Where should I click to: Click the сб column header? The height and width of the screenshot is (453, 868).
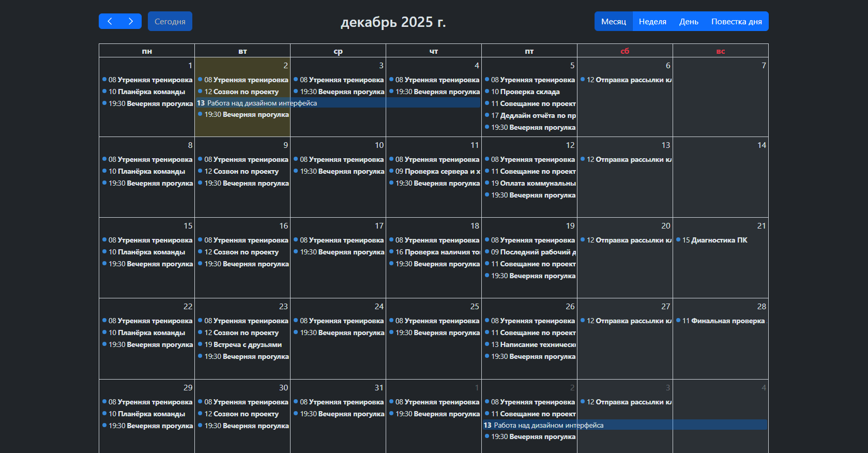click(x=625, y=51)
